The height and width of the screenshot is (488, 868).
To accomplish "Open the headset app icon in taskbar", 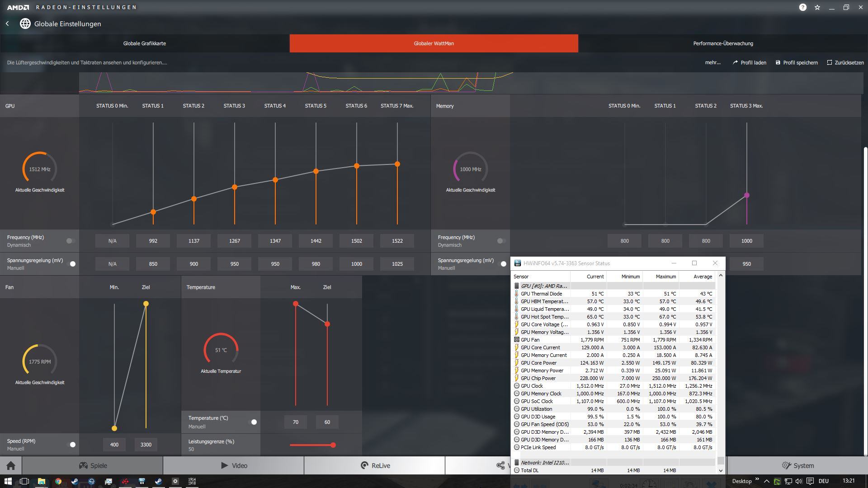I will tap(92, 481).
